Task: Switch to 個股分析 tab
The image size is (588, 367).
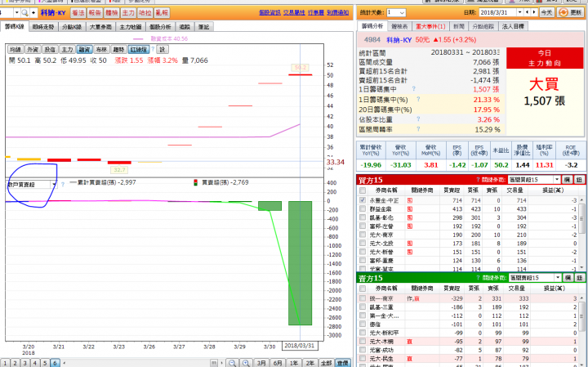Action: point(160,27)
